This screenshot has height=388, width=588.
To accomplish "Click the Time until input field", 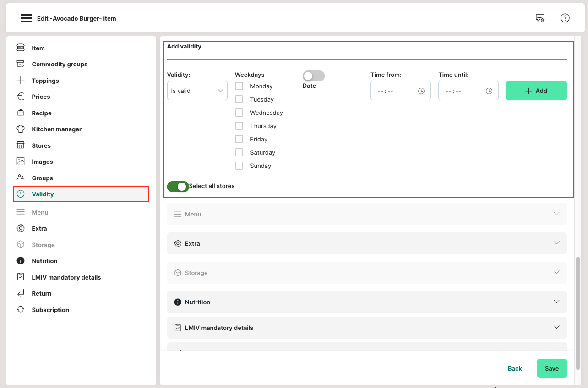I will pos(463,91).
